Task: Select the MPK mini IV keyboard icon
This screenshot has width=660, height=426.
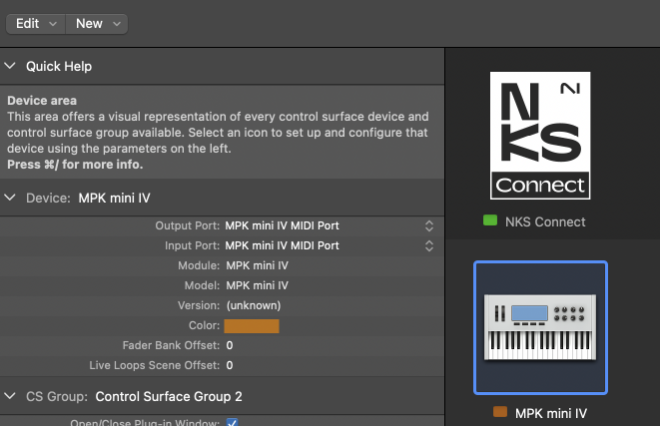Action: [540, 327]
